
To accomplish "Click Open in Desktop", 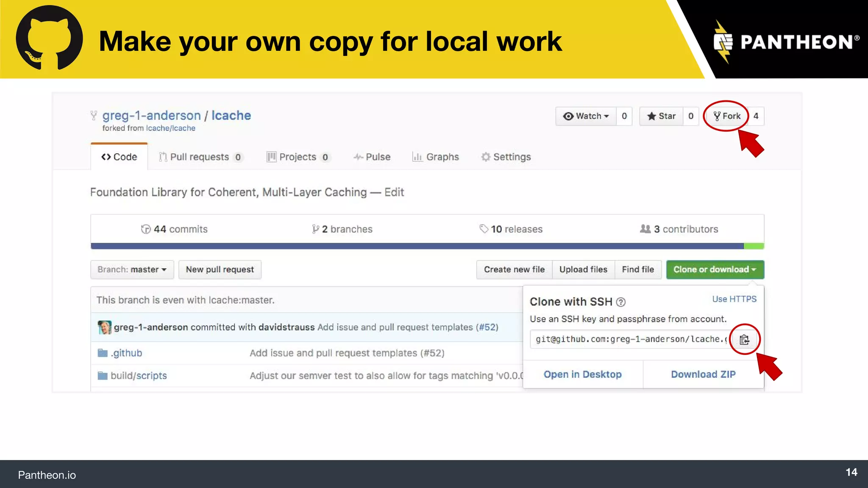I will [x=583, y=374].
